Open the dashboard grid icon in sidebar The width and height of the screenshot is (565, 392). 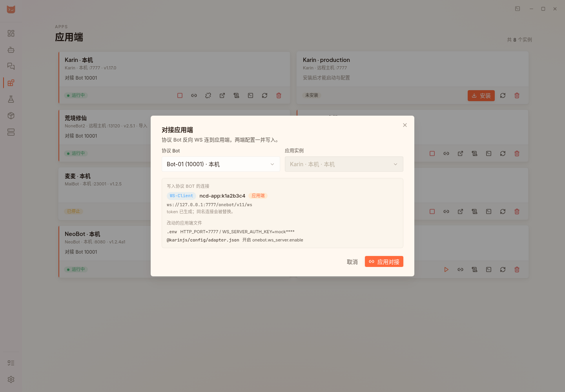[11, 33]
